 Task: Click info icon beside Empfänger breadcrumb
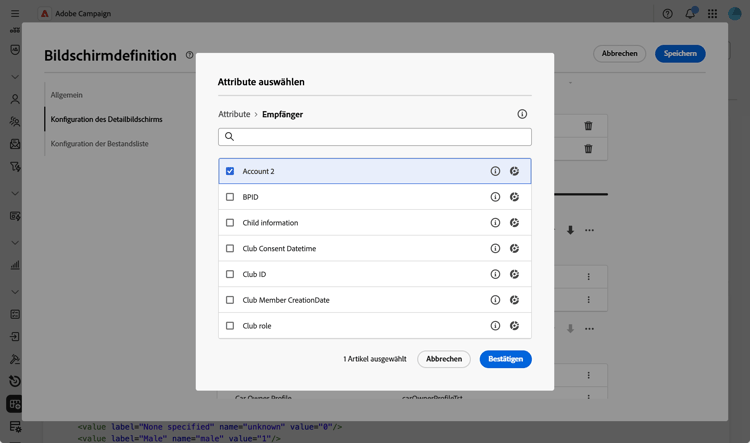point(522,114)
